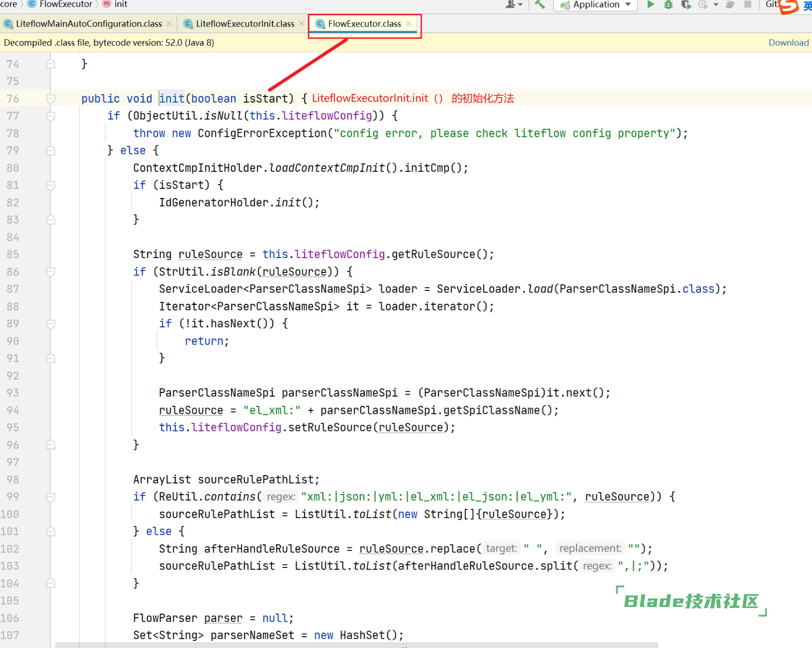This screenshot has height=648, width=812.
Task: Click the decompiled class file notification banner text
Action: (109, 43)
